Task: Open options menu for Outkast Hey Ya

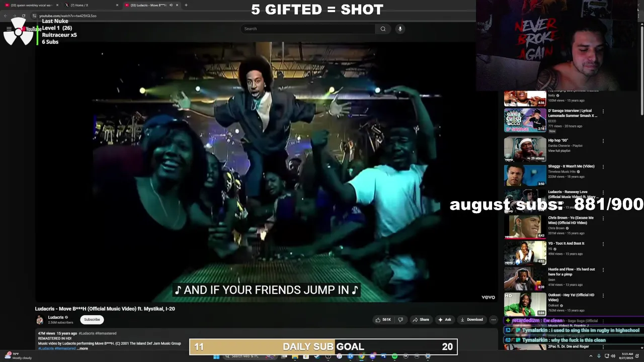Action: [603, 295]
